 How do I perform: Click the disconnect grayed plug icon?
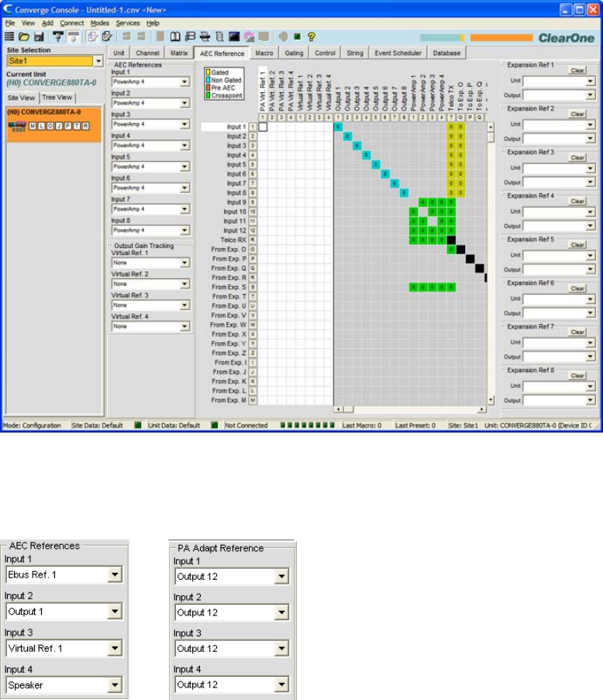tap(73, 36)
